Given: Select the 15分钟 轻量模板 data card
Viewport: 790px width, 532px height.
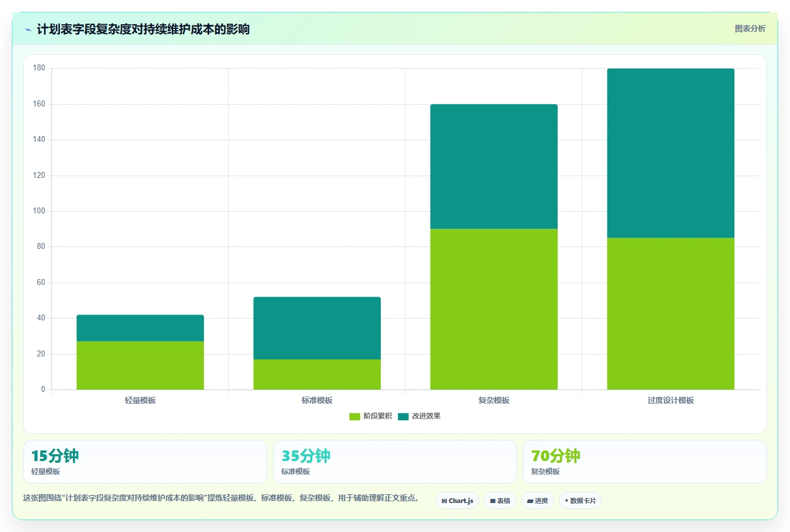Looking at the screenshot, I should pos(145,462).
